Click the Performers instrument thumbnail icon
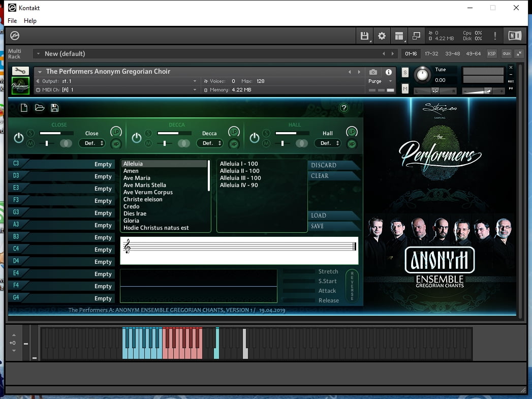This screenshot has width=532, height=399. 20,85
